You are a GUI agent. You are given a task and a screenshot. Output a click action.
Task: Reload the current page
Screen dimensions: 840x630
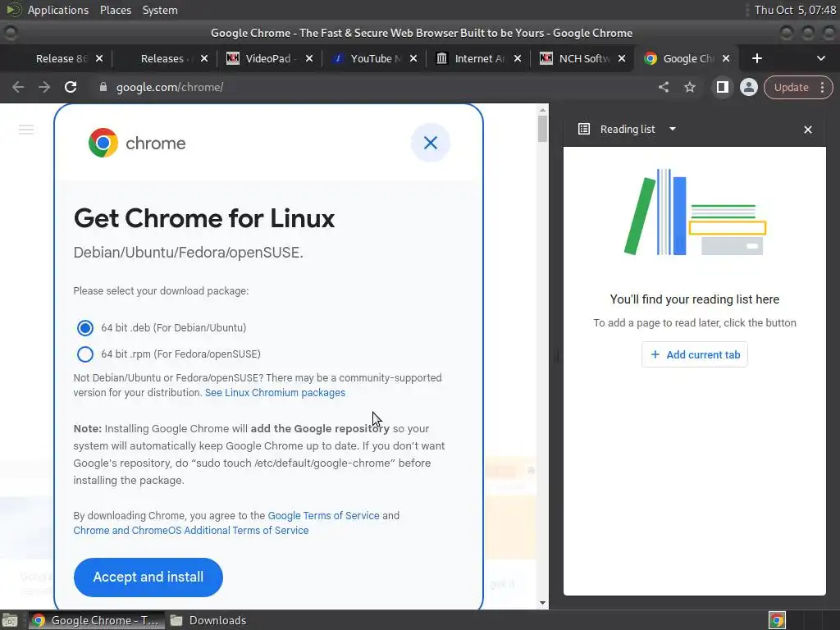tap(71, 87)
